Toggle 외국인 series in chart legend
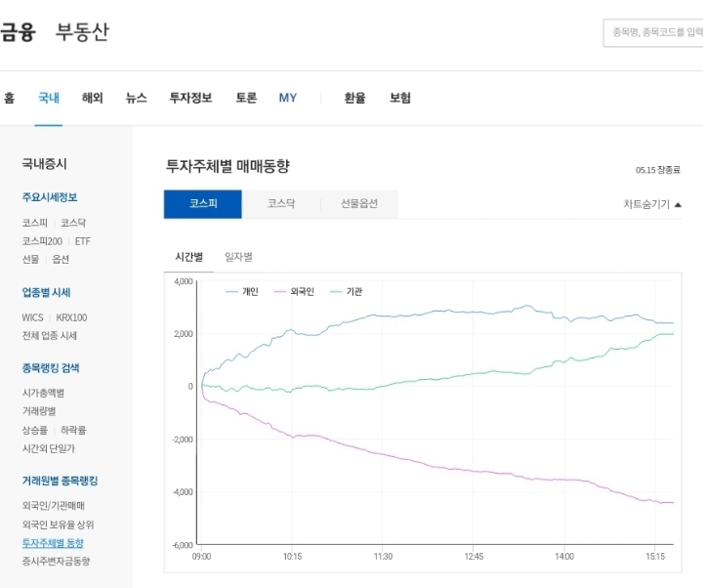 click(x=294, y=291)
